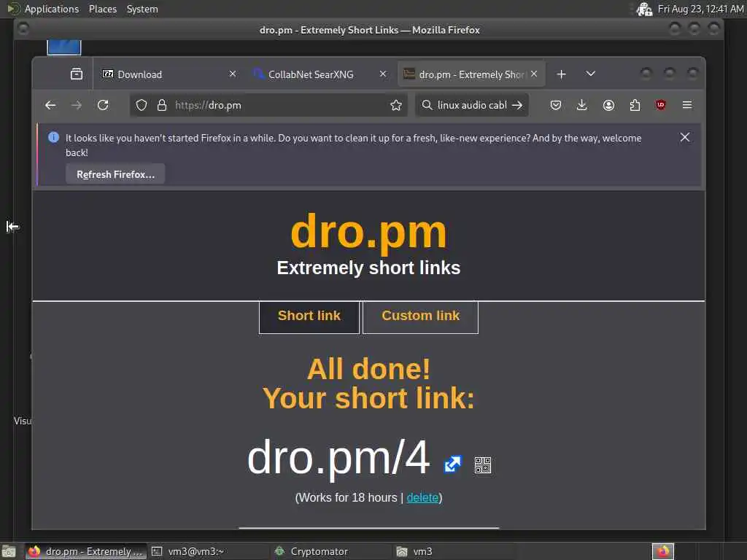Open the Firefox account icon
Viewport: 747px width, 560px height.
pos(608,105)
